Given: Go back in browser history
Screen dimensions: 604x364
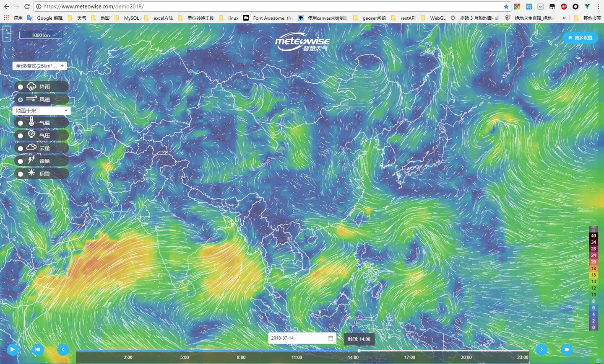Looking at the screenshot, I should click(x=6, y=7).
